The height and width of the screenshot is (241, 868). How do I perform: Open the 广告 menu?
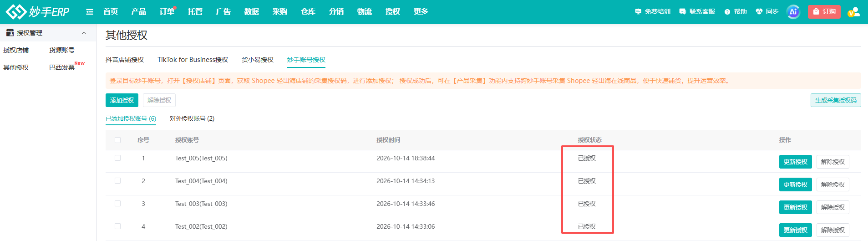tap(223, 12)
